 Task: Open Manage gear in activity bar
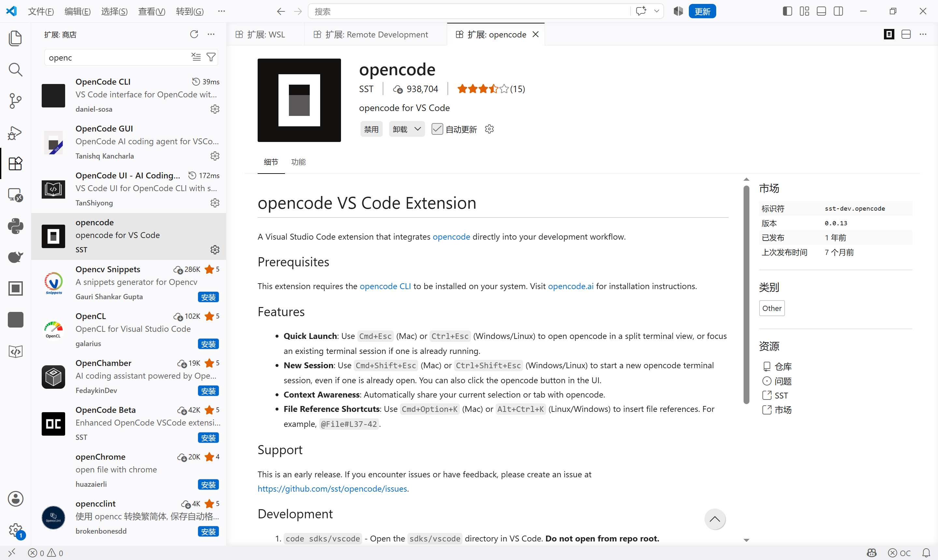(15, 530)
